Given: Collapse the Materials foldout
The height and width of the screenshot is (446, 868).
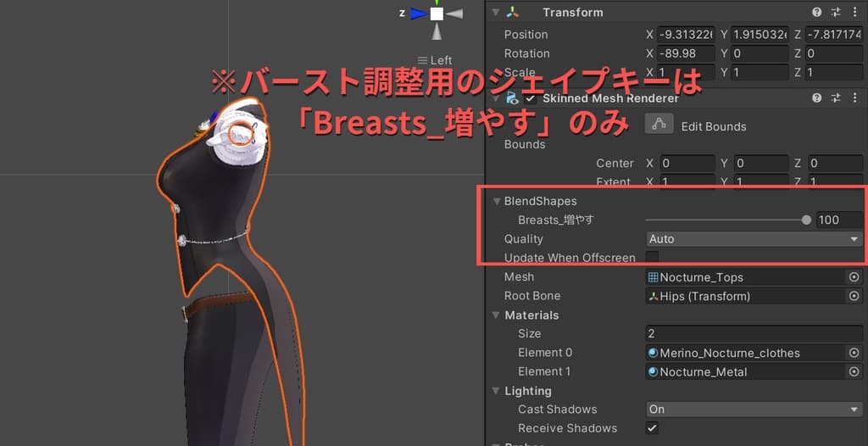Looking at the screenshot, I should pos(495,315).
